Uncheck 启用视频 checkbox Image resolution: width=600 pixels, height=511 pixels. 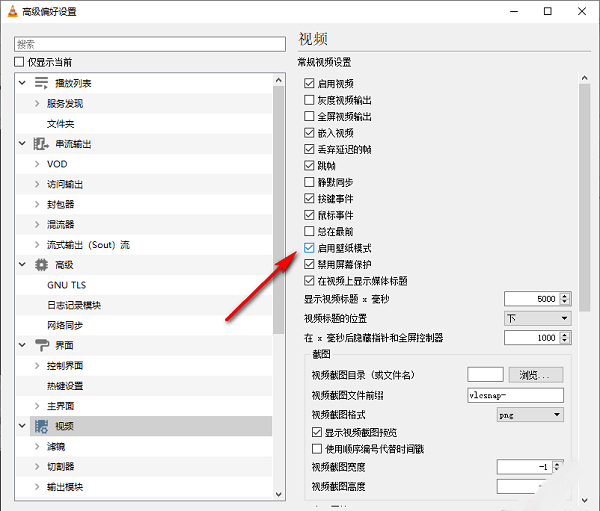pyautogui.click(x=309, y=83)
